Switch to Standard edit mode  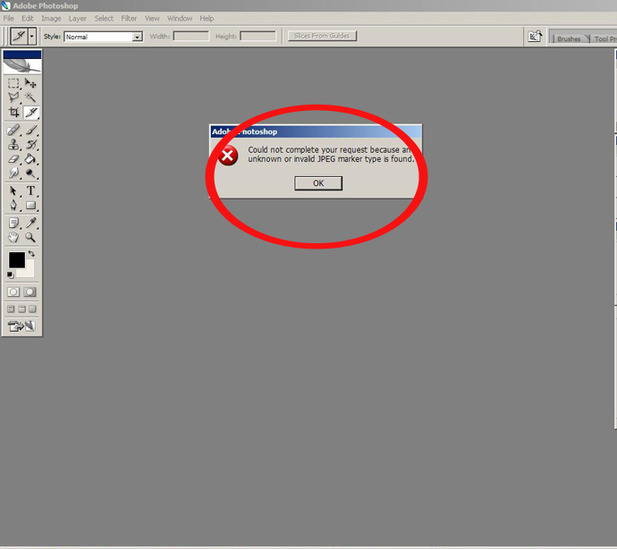tap(13, 292)
